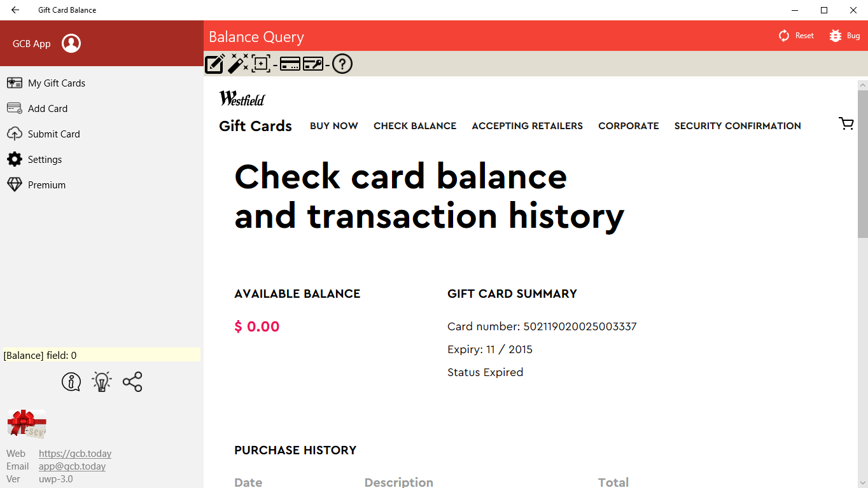The image size is (868, 488).
Task: Click the vertical scrollbar down arrow
Action: (863, 483)
